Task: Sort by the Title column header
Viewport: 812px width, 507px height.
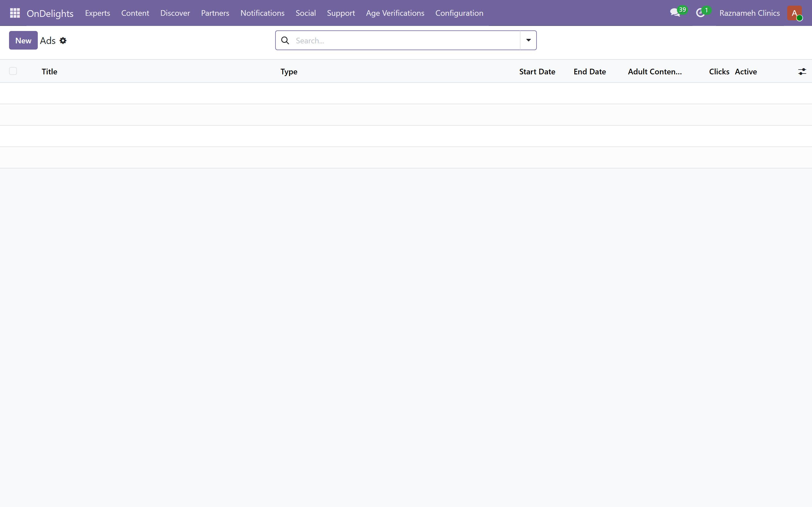Action: [49, 72]
